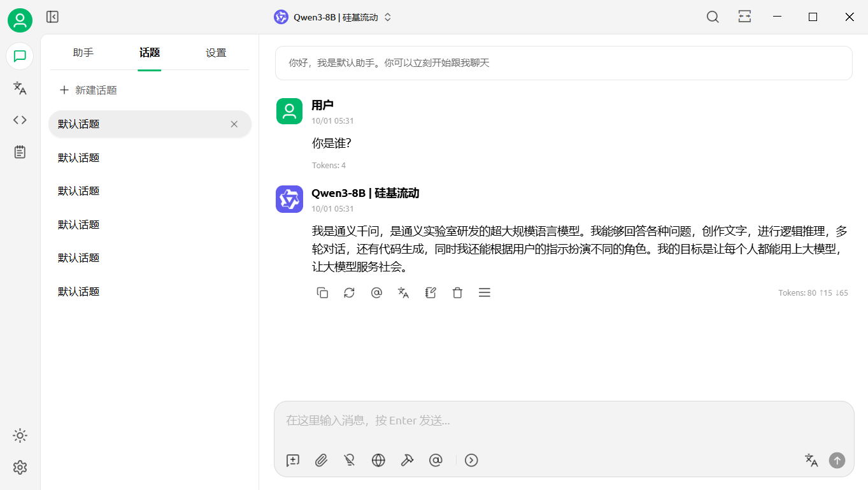The image size is (868, 490).
Task: Click the MCP tools hammer icon
Action: 407,460
